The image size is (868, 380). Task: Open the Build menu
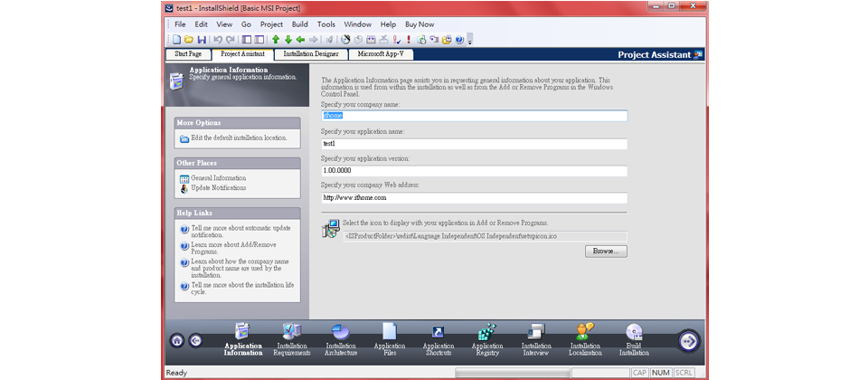click(299, 24)
